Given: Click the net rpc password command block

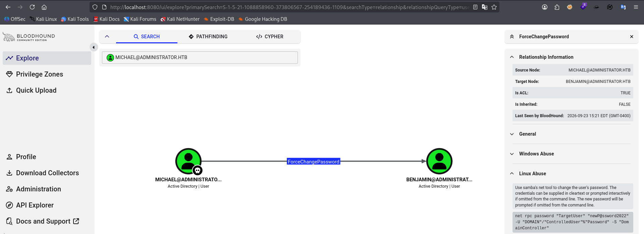Looking at the screenshot, I should coord(573,222).
